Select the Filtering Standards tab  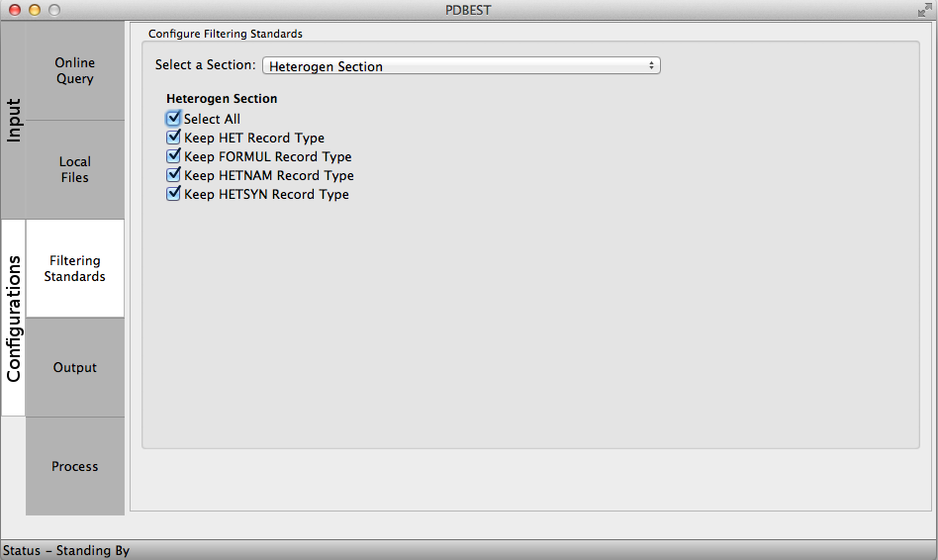[x=75, y=269]
